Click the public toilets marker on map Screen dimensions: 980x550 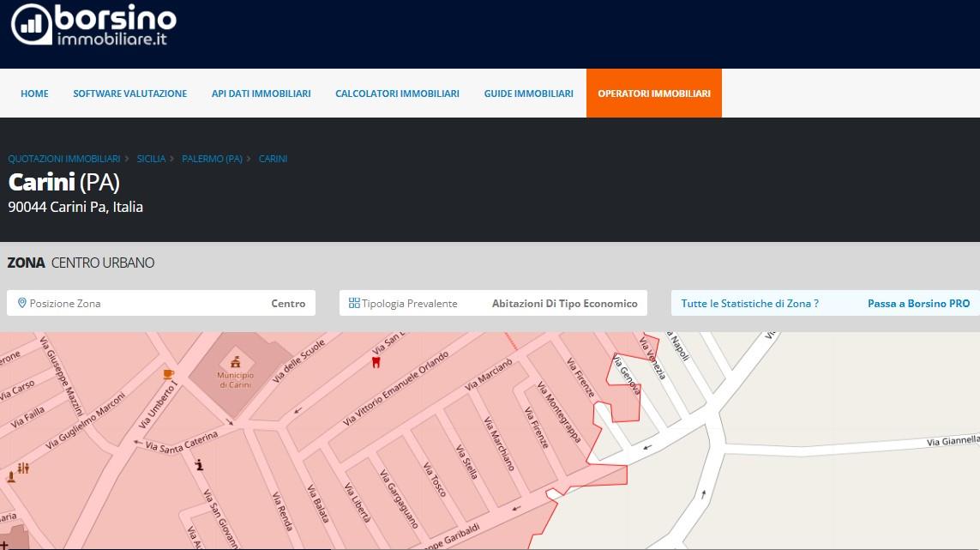tap(23, 468)
